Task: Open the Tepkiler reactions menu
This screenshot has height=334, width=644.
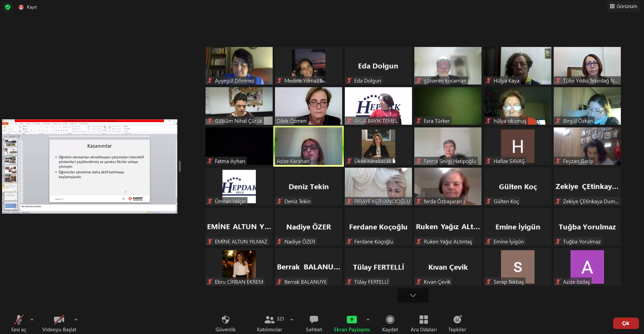Action: [x=457, y=320]
